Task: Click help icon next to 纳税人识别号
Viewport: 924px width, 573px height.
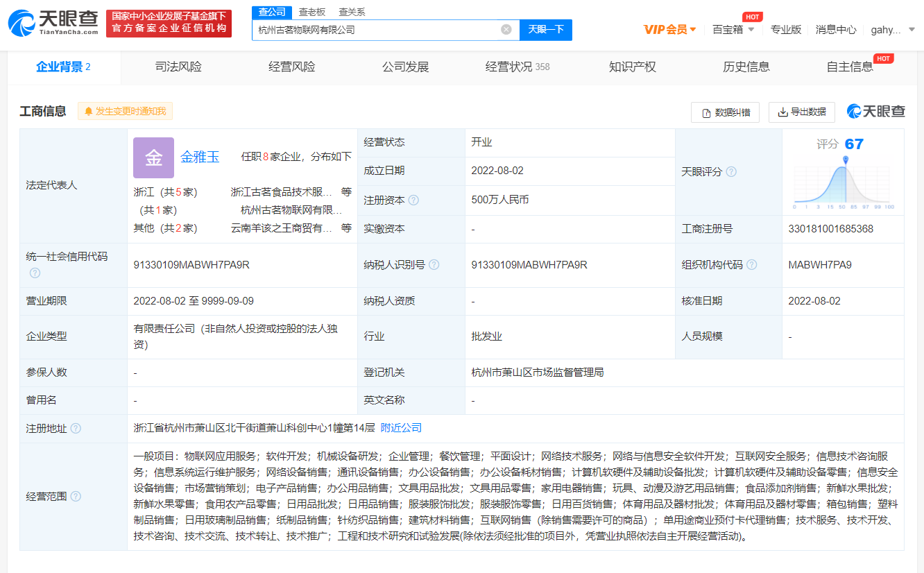Action: point(434,265)
